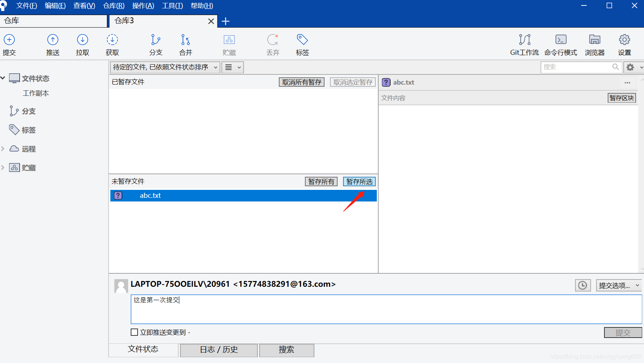The height and width of the screenshot is (363, 644).
Task: Open the 提交选项 dropdown
Action: tap(619, 285)
